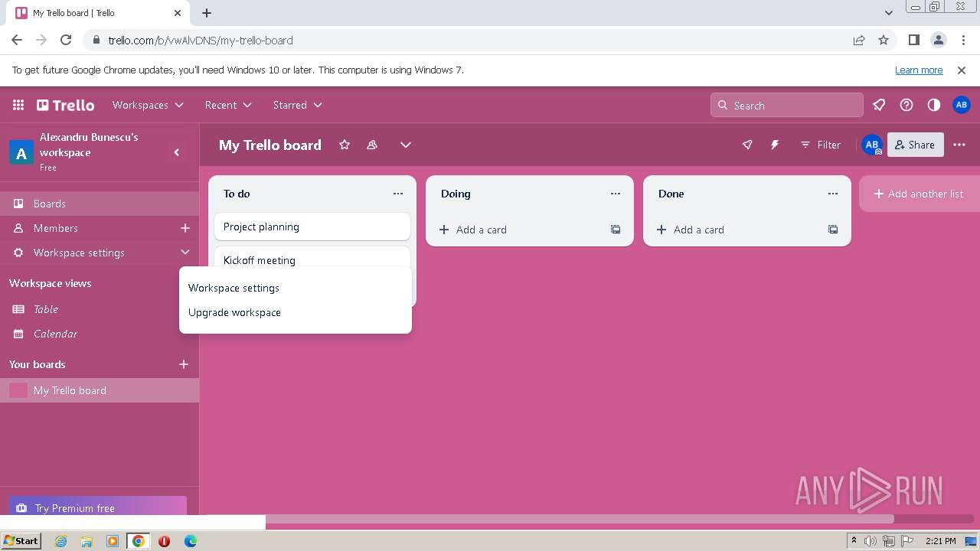Image resolution: width=980 pixels, height=551 pixels.
Task: Go back in browser
Action: pos(17,40)
